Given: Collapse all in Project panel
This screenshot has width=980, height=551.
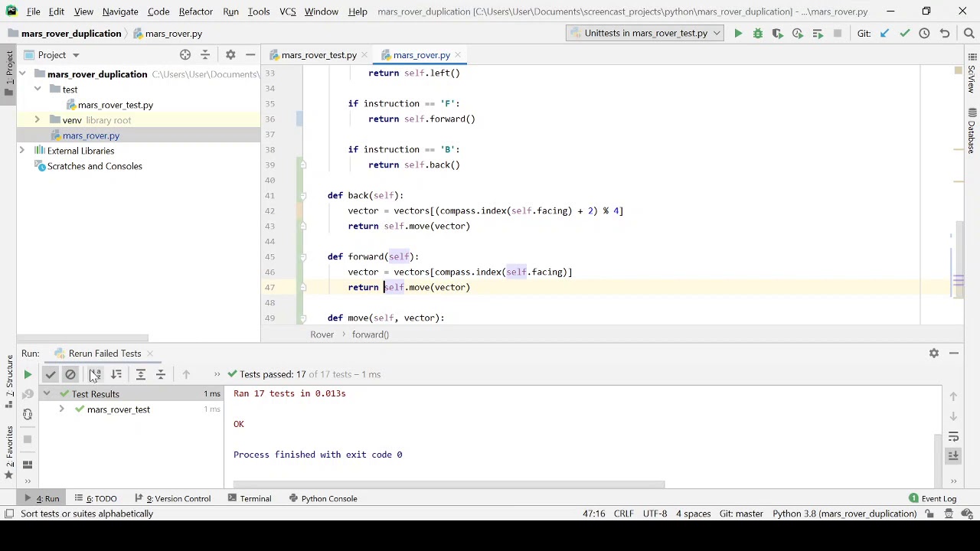Looking at the screenshot, I should coord(205,55).
